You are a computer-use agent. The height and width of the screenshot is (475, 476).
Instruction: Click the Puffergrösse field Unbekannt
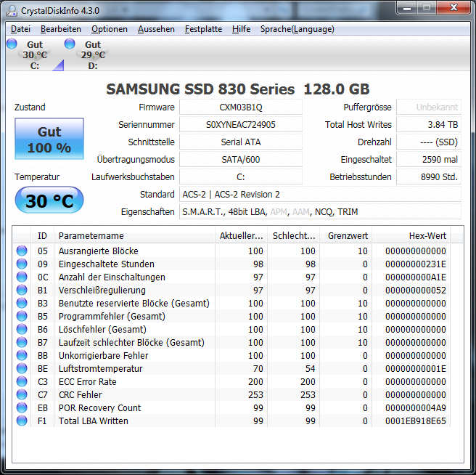(429, 107)
